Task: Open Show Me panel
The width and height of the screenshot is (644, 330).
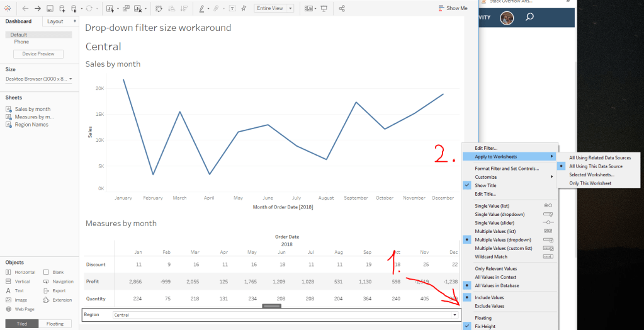Action: pos(453,9)
